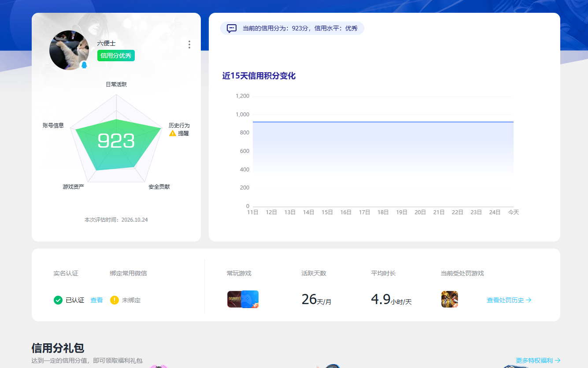Click the 当前受处罚游戏 label
Viewport: 588px width, 368px height.
coord(462,273)
